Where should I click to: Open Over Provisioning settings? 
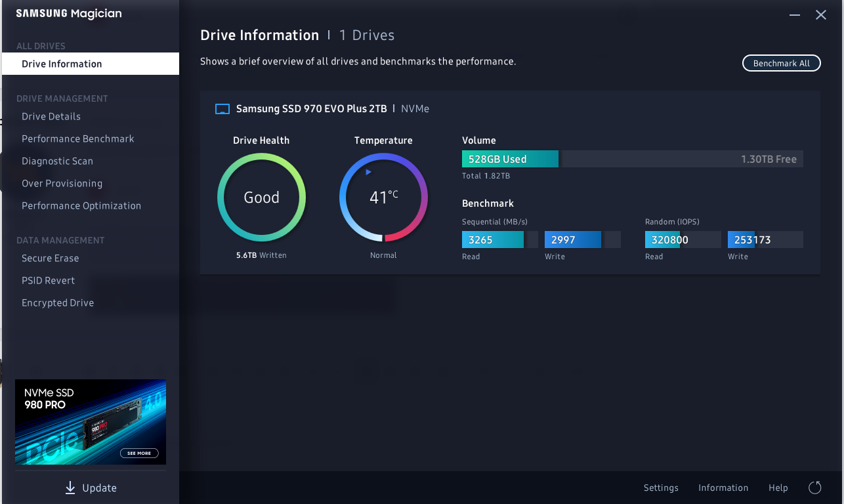click(62, 183)
